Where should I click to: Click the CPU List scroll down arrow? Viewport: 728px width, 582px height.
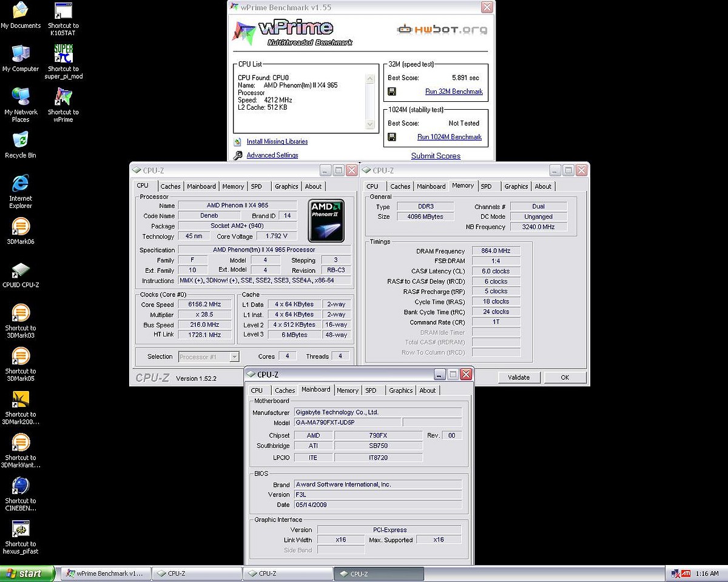(x=370, y=124)
